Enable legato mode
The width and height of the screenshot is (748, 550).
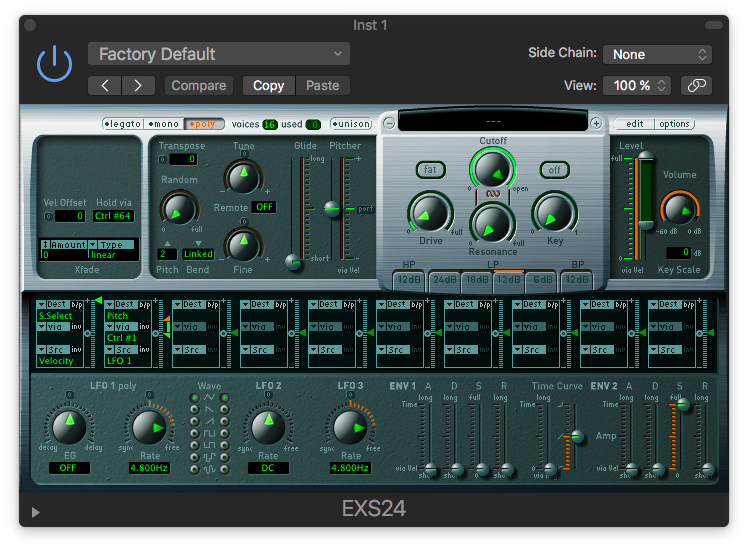pyautogui.click(x=123, y=124)
